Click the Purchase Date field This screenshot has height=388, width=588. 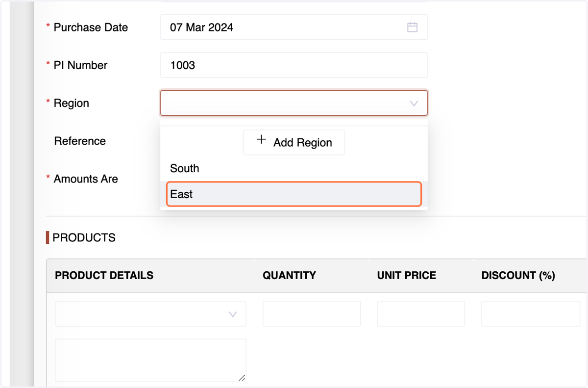294,27
